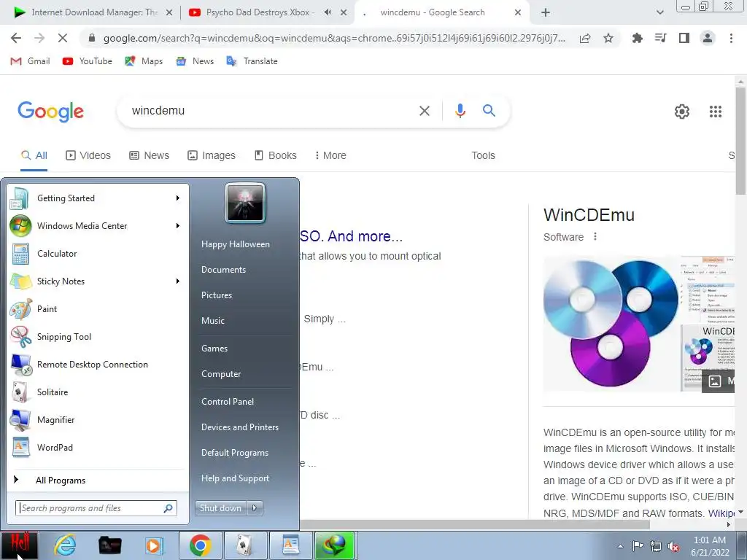Image resolution: width=747 pixels, height=560 pixels.
Task: Open Chrome tab search chevron
Action: (659, 12)
